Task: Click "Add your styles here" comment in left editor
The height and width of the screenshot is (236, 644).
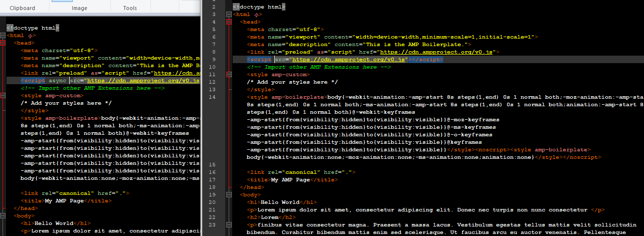Action: click(66, 103)
